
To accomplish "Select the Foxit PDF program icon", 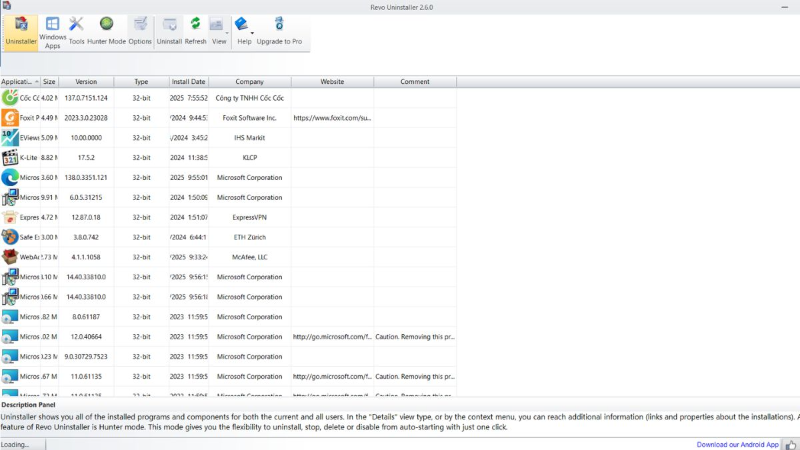I will [x=10, y=117].
